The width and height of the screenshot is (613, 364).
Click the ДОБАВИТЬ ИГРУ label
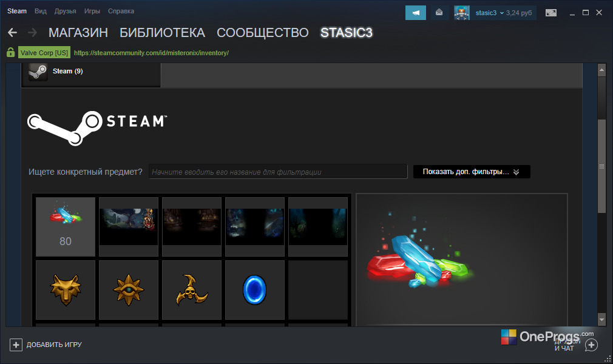tap(55, 345)
